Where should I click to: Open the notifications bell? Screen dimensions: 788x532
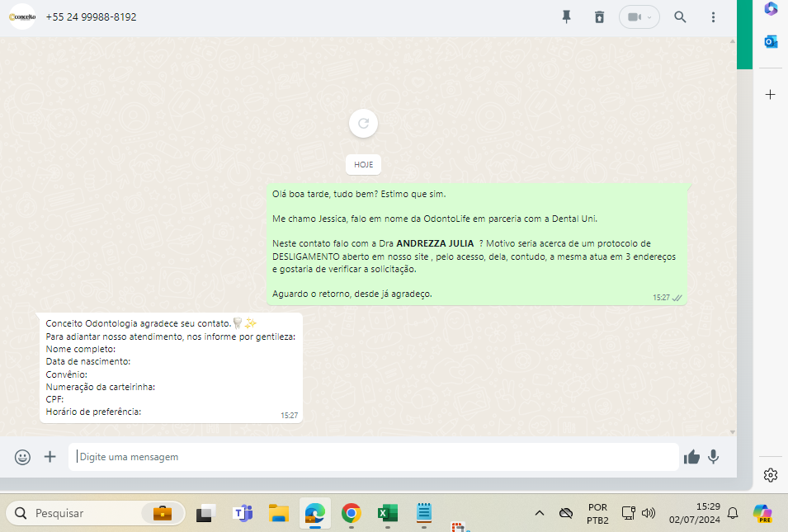[x=733, y=513]
